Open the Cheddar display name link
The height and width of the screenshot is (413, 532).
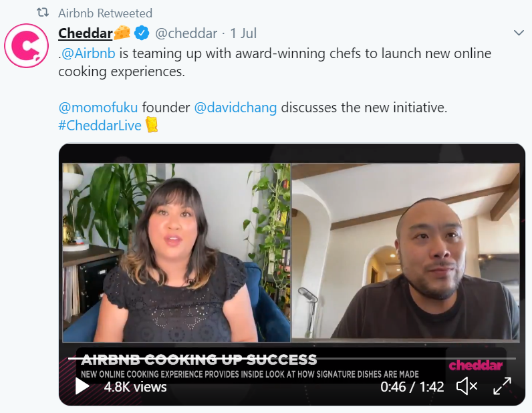tap(85, 33)
